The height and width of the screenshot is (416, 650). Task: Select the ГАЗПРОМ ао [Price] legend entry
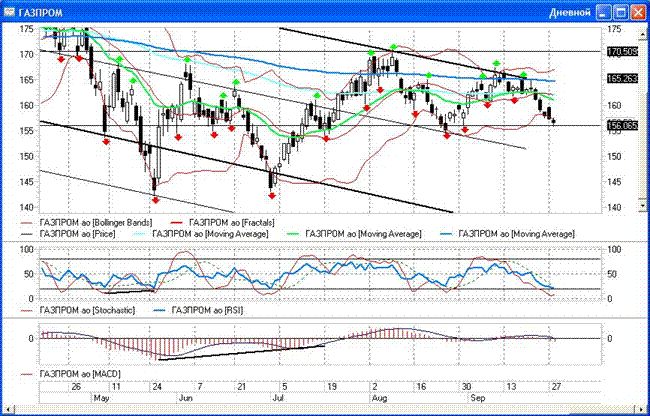[67, 234]
